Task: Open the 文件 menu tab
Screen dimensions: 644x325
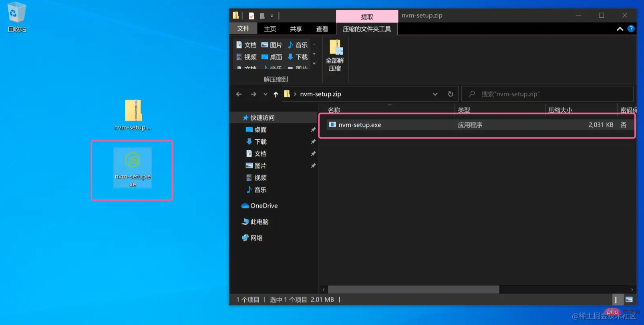Action: click(x=243, y=28)
